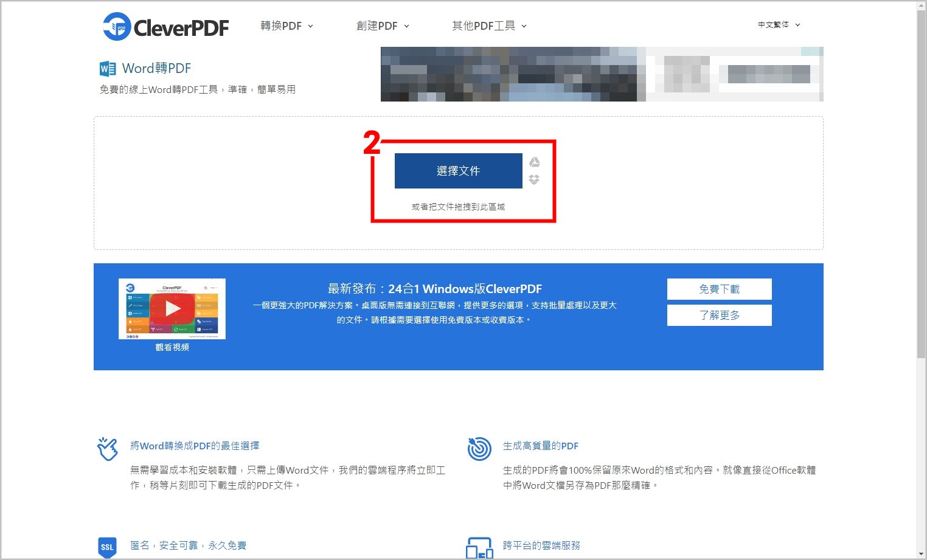
Task: Click the 免費的線上Word轉PDF工具 subtitle
Action: pyautogui.click(x=198, y=89)
